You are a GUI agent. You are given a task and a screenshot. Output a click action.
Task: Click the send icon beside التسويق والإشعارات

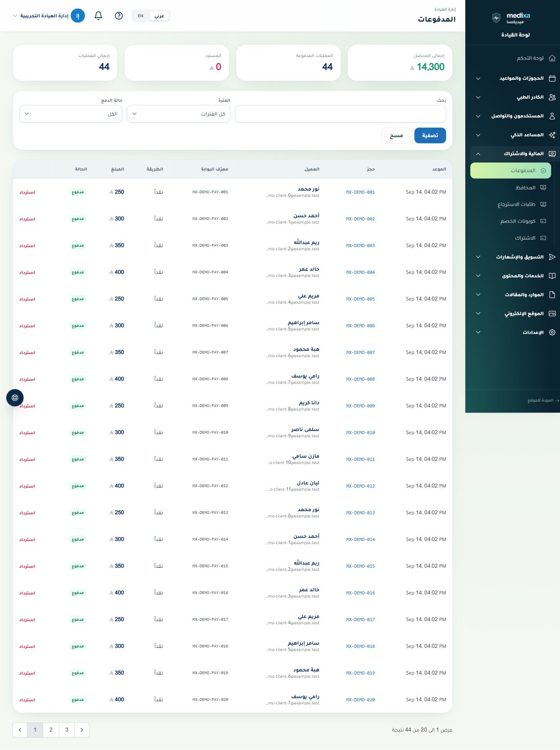[x=552, y=257]
